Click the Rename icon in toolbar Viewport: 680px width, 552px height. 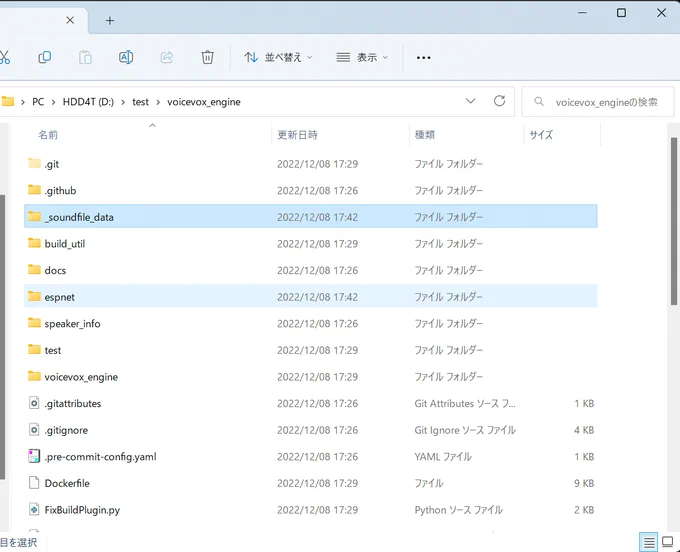point(126,57)
